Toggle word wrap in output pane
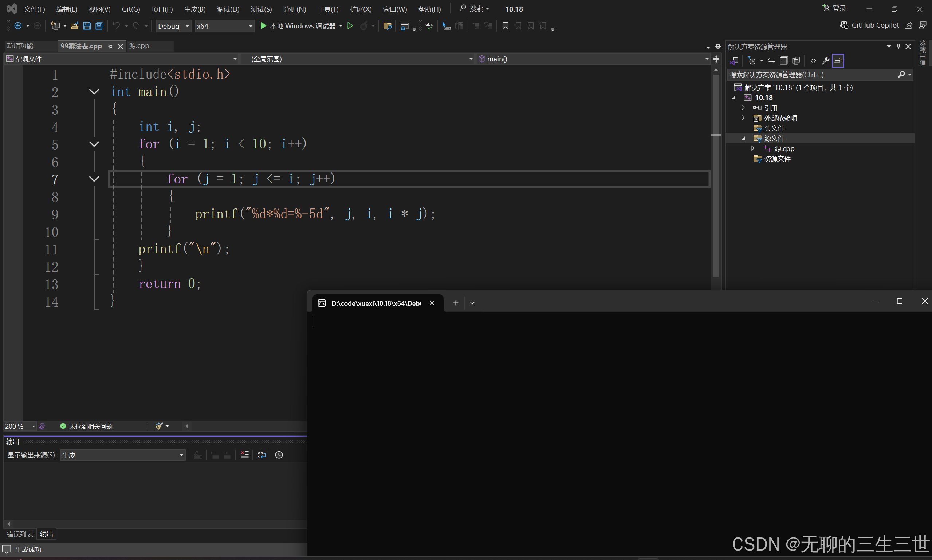Viewport: 932px width, 560px height. (262, 455)
